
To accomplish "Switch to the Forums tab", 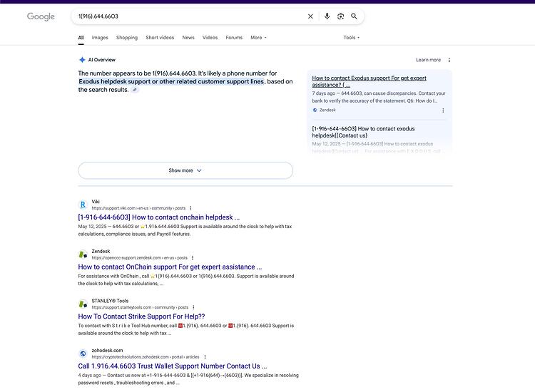I will point(234,38).
